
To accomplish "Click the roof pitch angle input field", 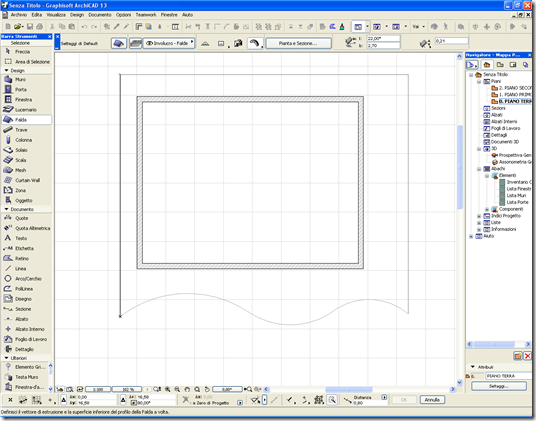I will (x=383, y=39).
